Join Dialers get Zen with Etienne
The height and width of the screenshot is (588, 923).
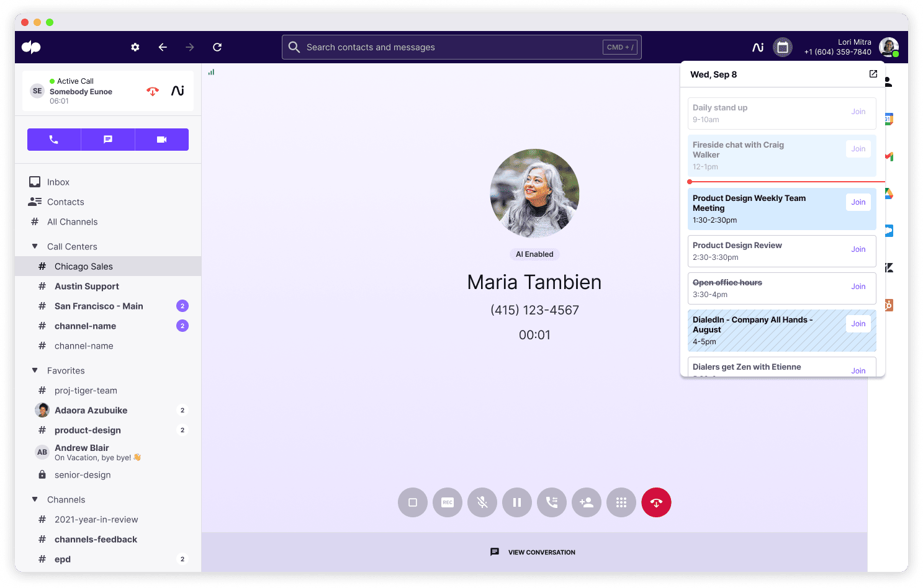click(x=858, y=371)
